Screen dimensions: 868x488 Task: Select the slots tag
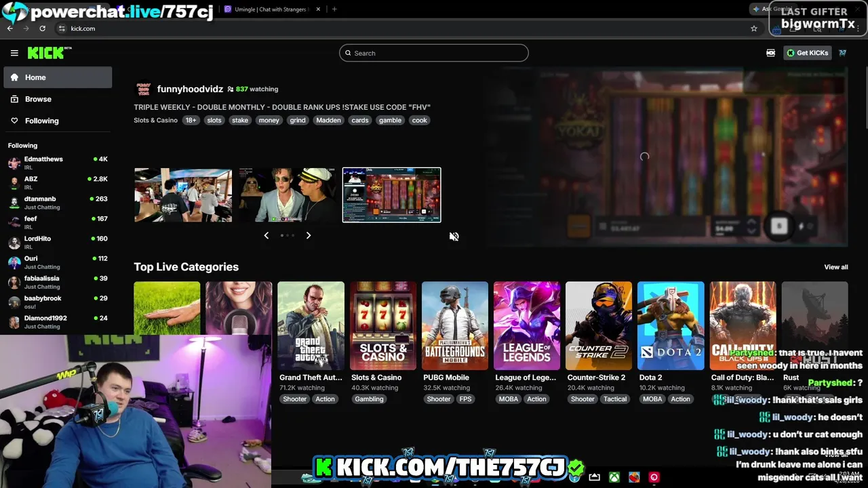point(214,120)
